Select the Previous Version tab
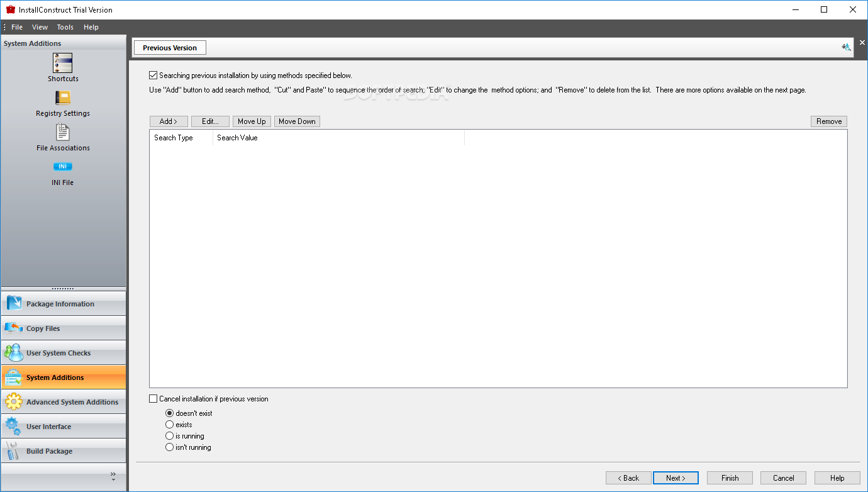This screenshot has height=492, width=868. click(x=170, y=48)
